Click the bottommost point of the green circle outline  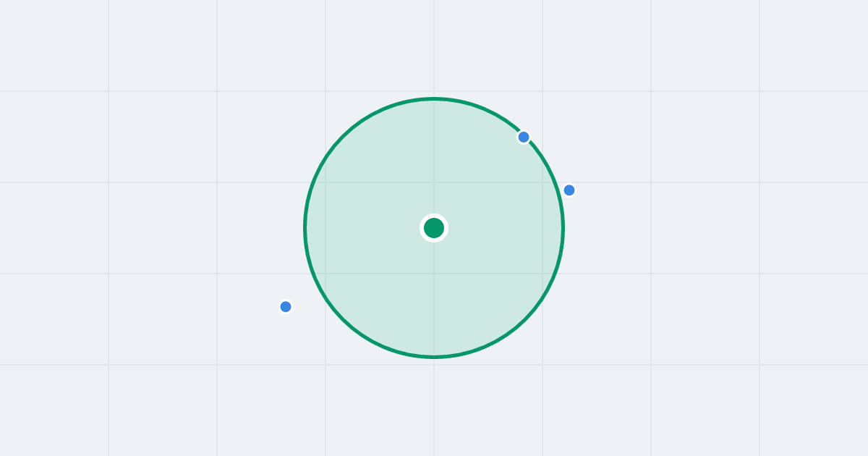click(x=434, y=357)
